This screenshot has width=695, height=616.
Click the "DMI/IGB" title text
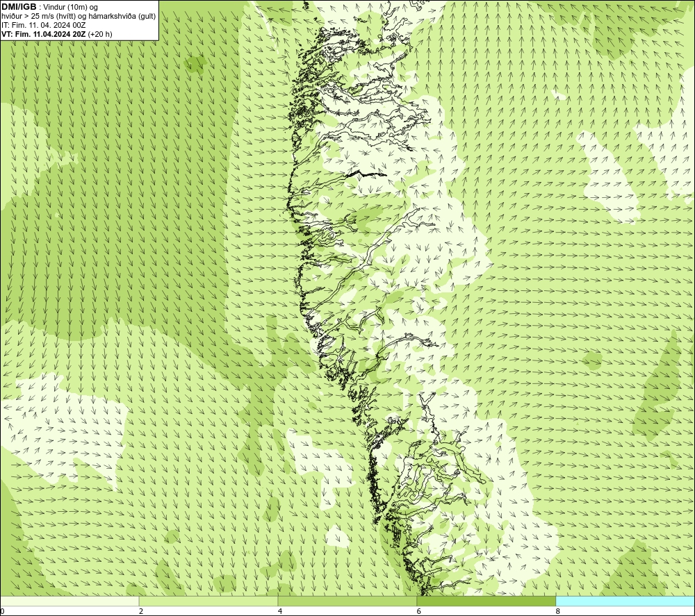click(19, 7)
